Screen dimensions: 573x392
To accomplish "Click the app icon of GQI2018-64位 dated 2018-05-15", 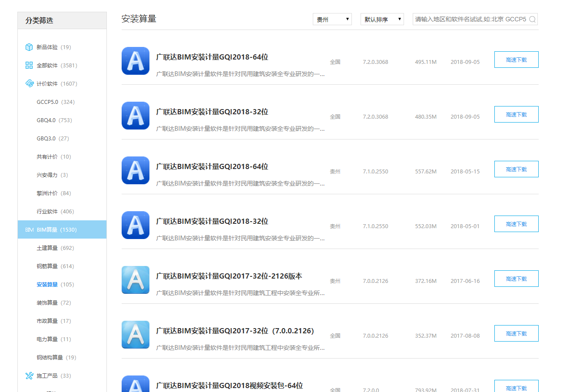I will [136, 170].
